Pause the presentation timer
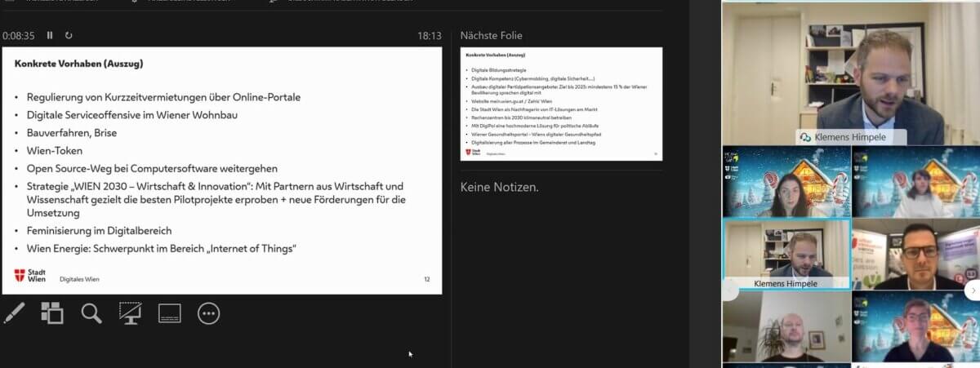This screenshot has height=368, width=980. [50, 35]
